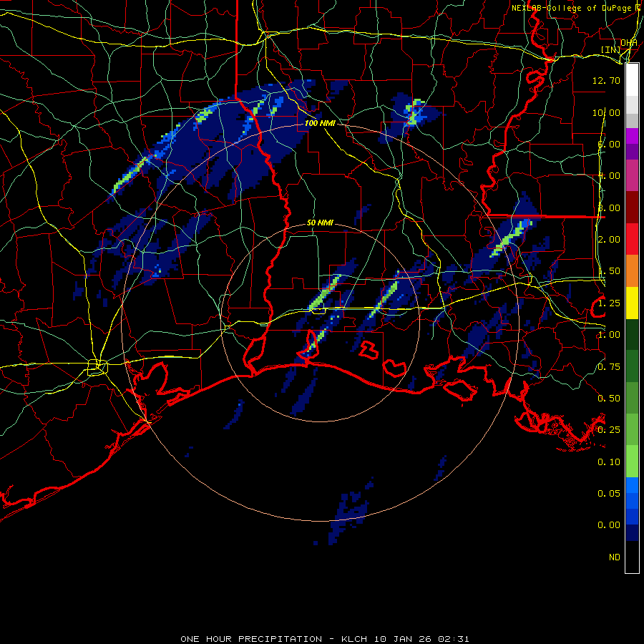Click the 50 NMI range ring label
Screen dimensions: 644x644
[320, 223]
